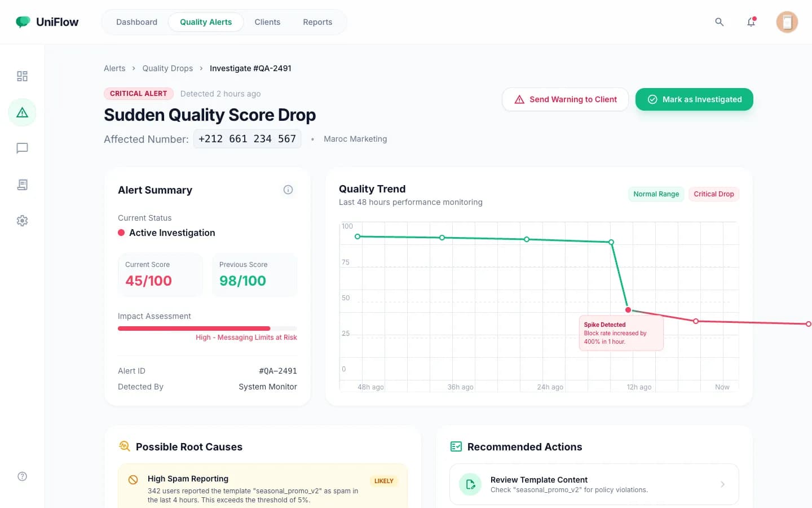This screenshot has height=508, width=812.
Task: Open the Dashboard navigation item
Action: 136,22
